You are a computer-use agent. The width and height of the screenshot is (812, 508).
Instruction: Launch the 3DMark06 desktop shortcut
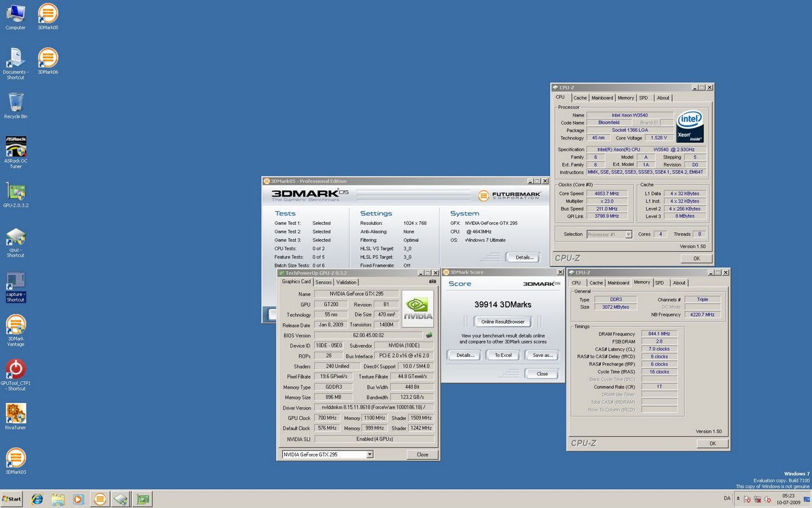point(47,61)
